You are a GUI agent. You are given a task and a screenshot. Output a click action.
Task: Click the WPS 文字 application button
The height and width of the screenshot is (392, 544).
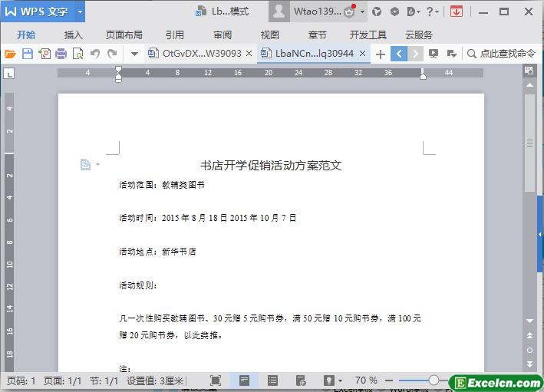[x=38, y=12]
